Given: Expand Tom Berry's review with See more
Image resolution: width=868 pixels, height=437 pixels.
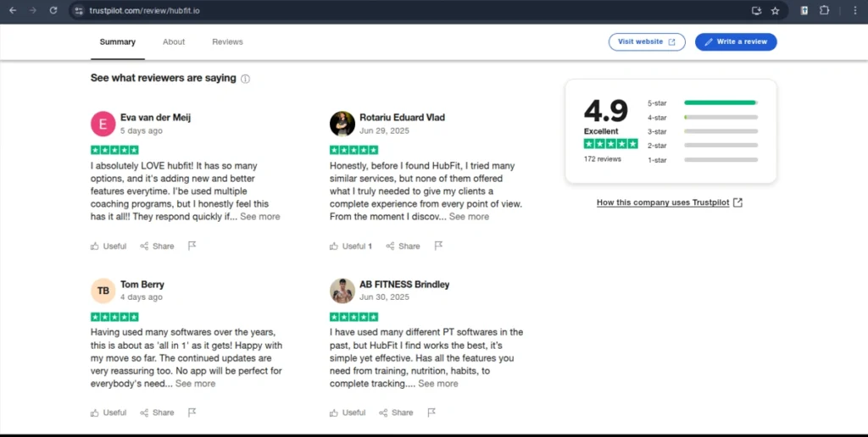Looking at the screenshot, I should tap(196, 384).
